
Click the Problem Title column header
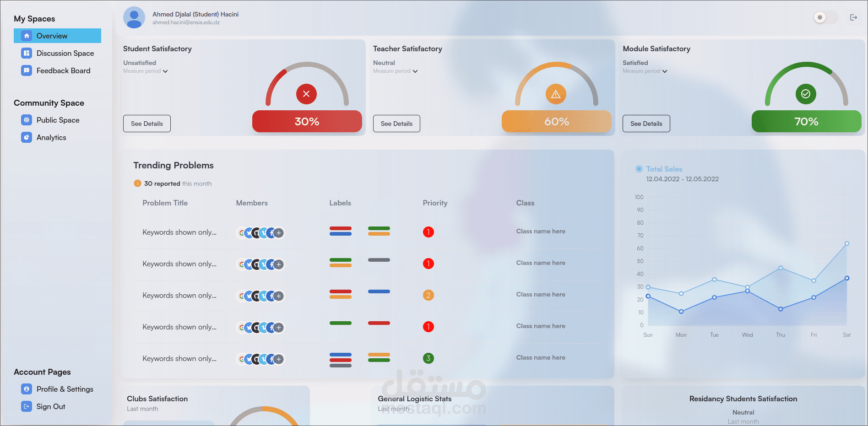tap(165, 203)
